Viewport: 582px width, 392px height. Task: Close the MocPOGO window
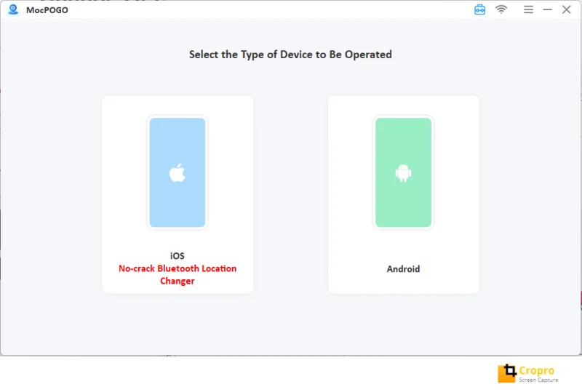pos(567,9)
